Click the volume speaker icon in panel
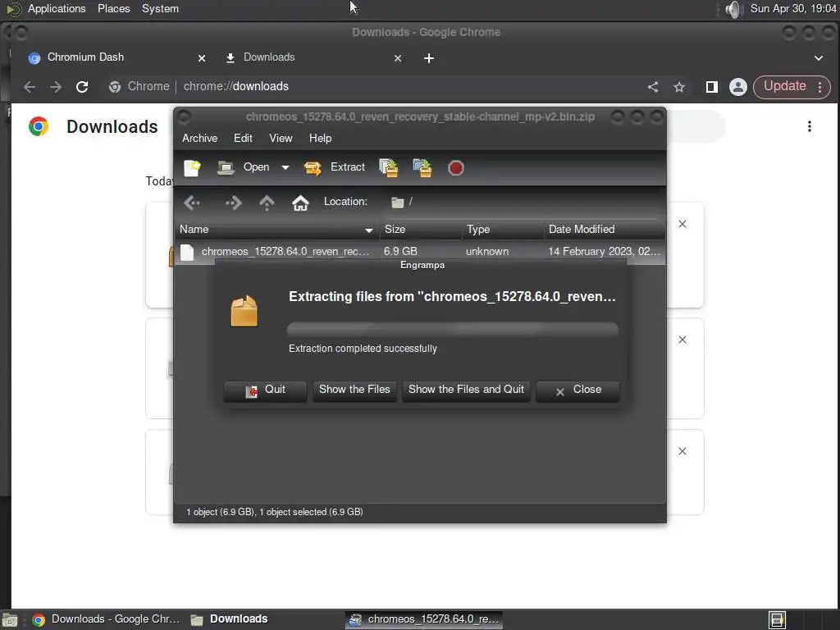This screenshot has width=840, height=630. (x=733, y=9)
